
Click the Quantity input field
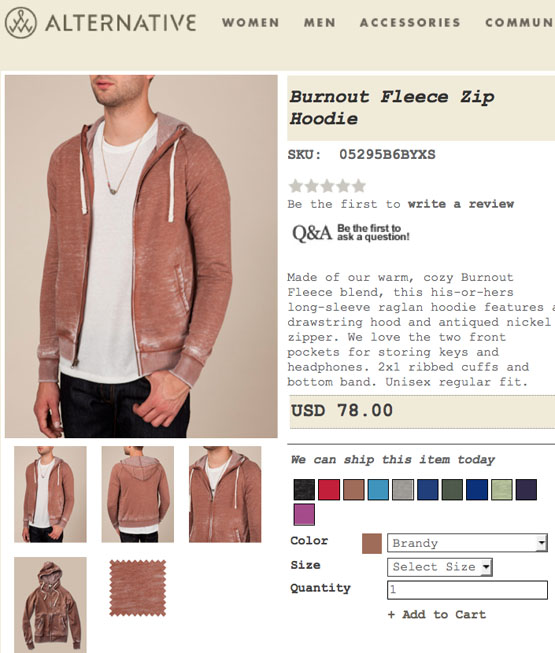[467, 590]
